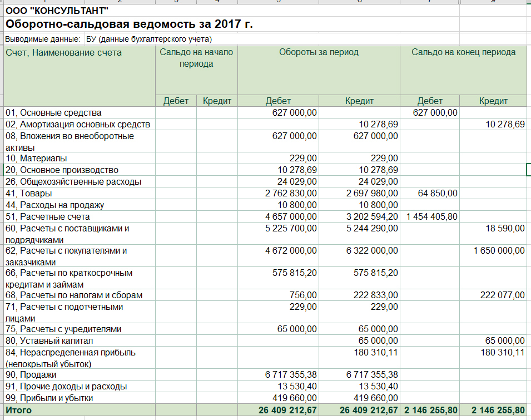Click turnover debit 24 029,00 for account 26
The height and width of the screenshot is (420, 531).
coord(297,181)
